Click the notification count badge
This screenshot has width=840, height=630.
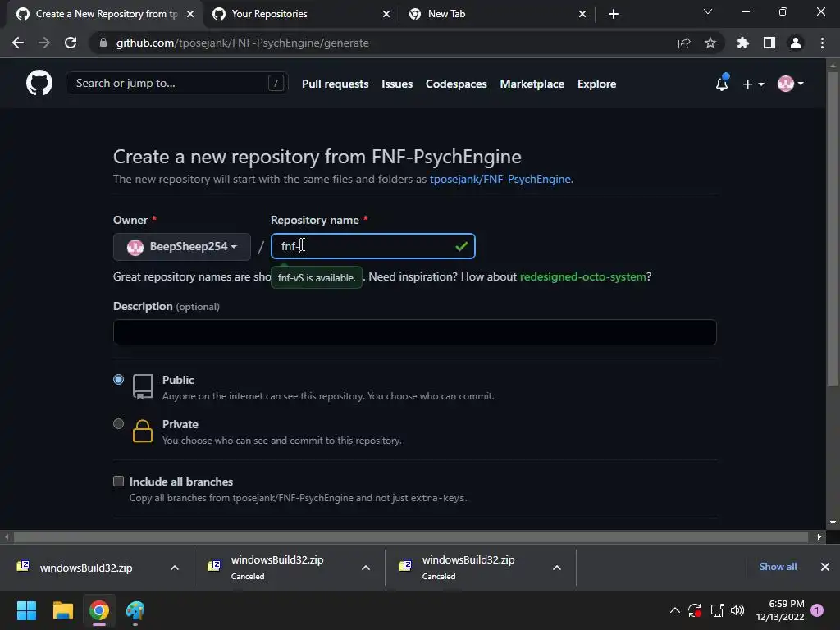coord(817,610)
